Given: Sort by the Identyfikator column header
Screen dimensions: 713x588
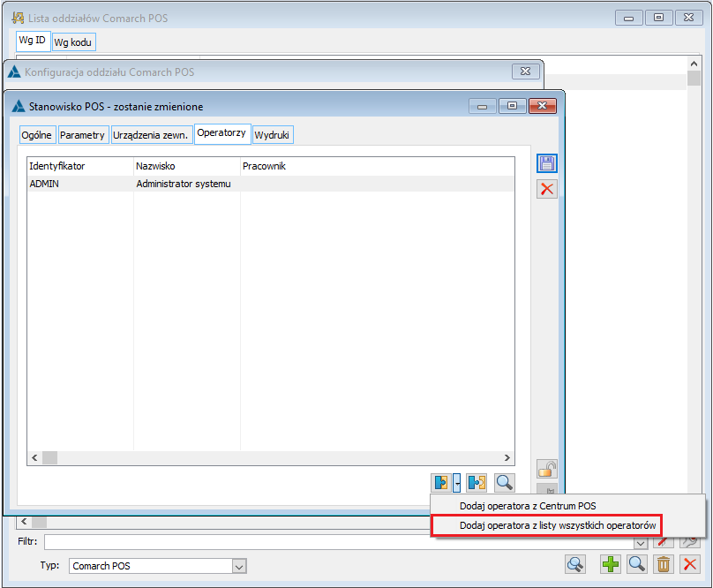Looking at the screenshot, I should 80,166.
